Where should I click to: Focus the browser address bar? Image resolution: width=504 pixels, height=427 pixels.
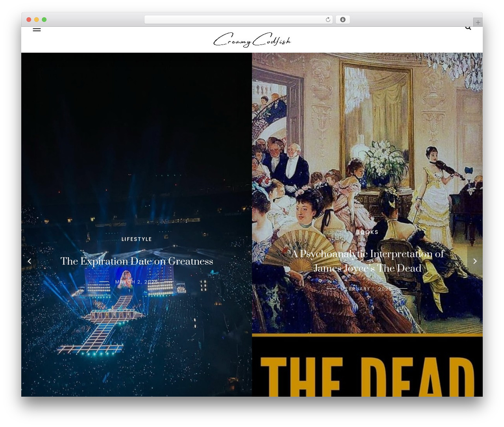click(239, 20)
